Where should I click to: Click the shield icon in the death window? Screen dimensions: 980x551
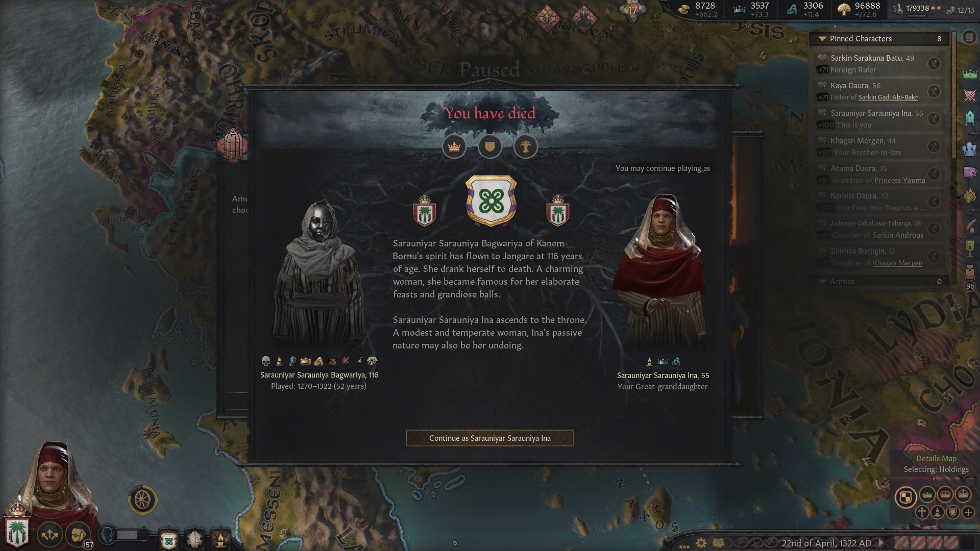point(490,147)
